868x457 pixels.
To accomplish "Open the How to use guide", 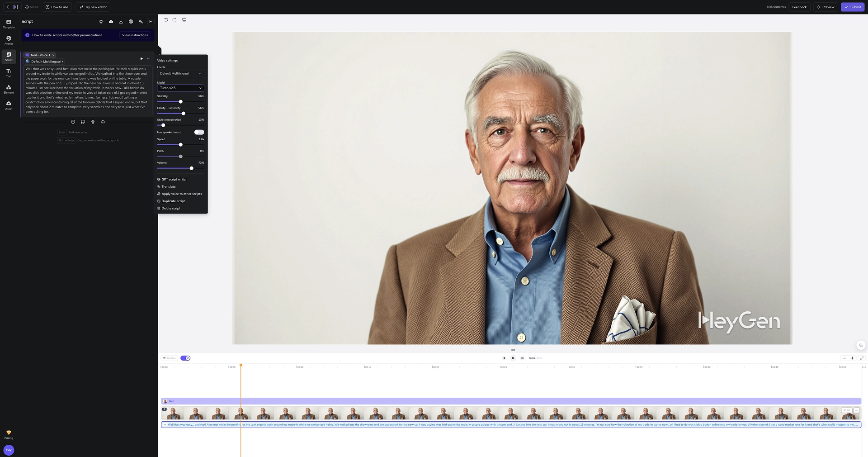I will [57, 7].
